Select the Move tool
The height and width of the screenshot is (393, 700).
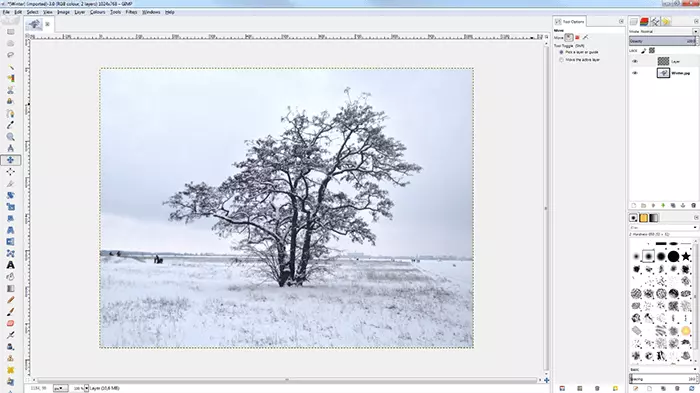coord(10,160)
